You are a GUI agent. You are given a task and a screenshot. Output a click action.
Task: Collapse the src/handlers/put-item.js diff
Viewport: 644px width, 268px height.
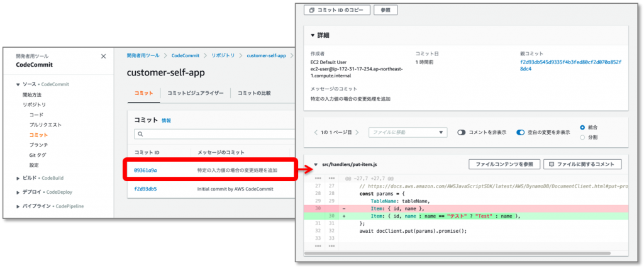[316, 164]
